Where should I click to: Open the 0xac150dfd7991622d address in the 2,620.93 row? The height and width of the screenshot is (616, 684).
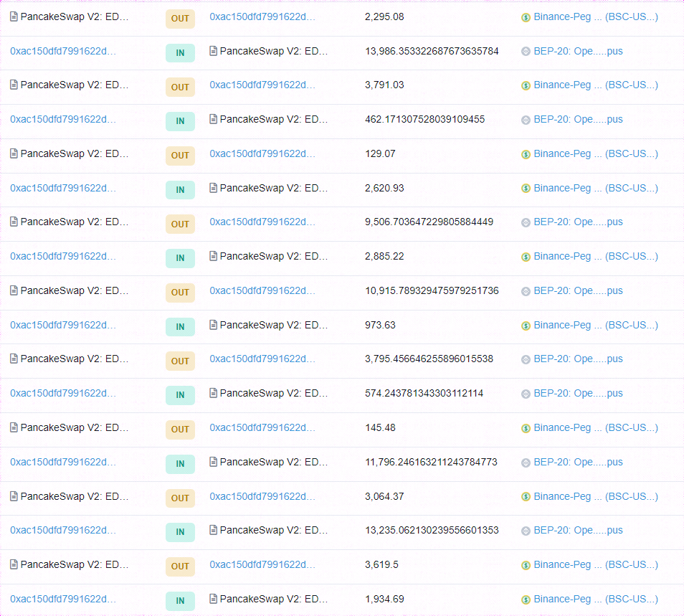(x=63, y=188)
